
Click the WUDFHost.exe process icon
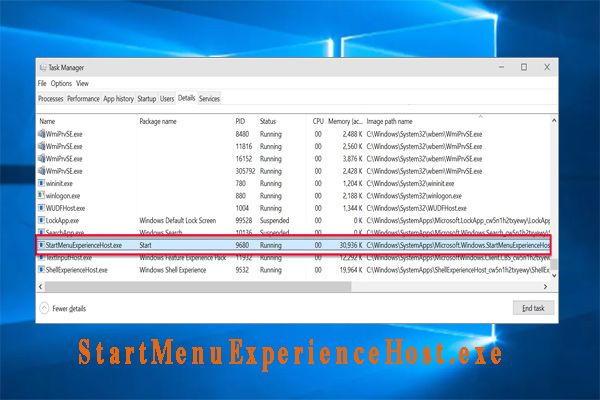click(x=41, y=208)
